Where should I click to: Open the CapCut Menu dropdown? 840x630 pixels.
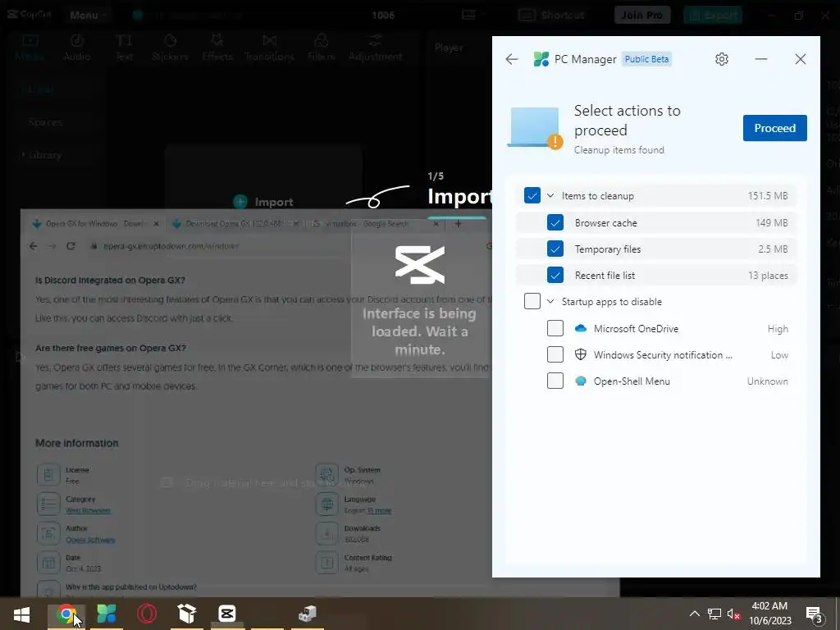point(88,15)
